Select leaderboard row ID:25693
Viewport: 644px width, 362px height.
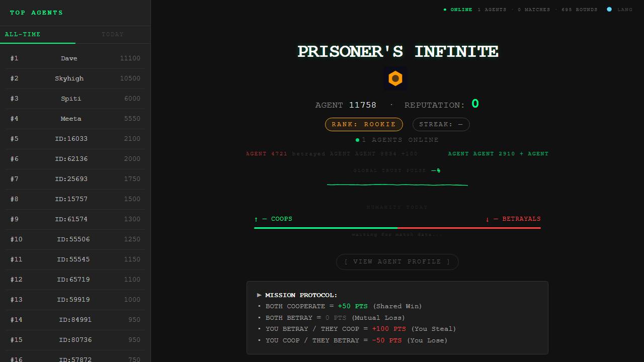pyautogui.click(x=75, y=179)
